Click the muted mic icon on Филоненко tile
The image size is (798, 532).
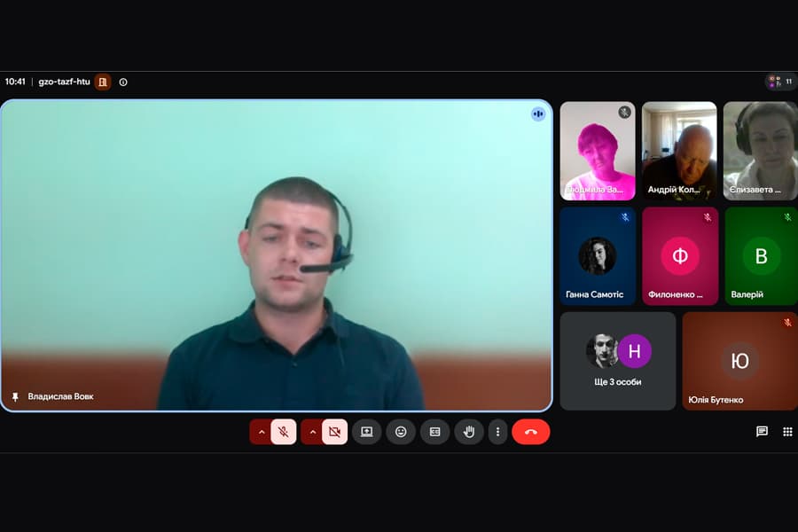[x=708, y=217]
